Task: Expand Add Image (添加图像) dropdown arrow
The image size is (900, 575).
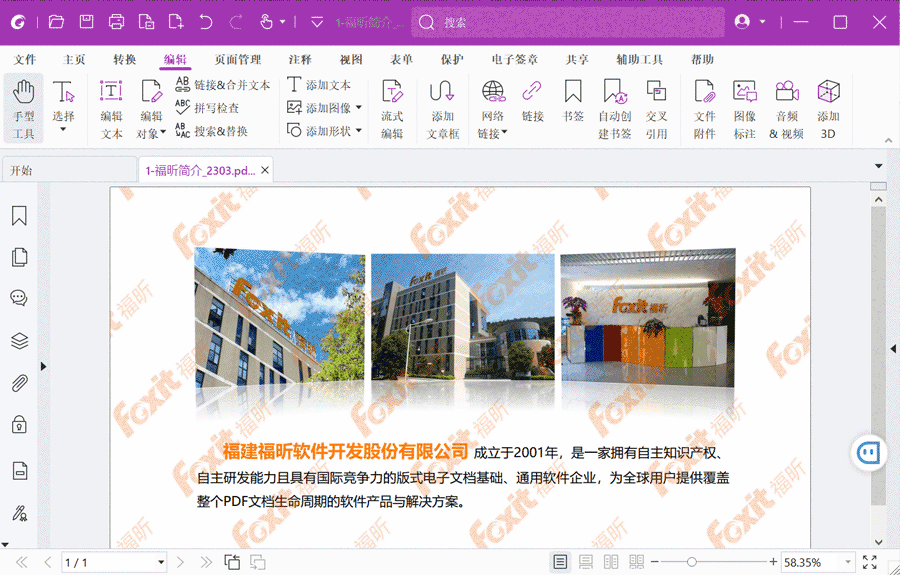Action: click(x=359, y=108)
